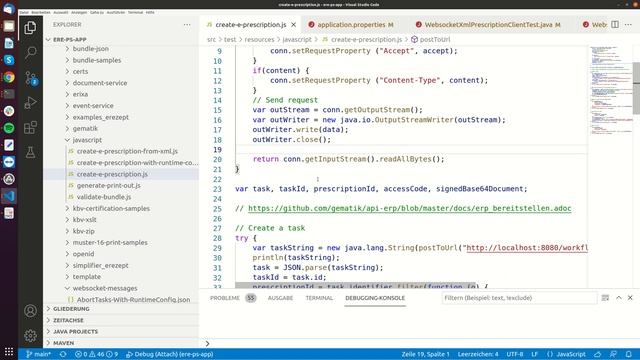
Task: Close the bottom panel
Action: [x=630, y=298]
